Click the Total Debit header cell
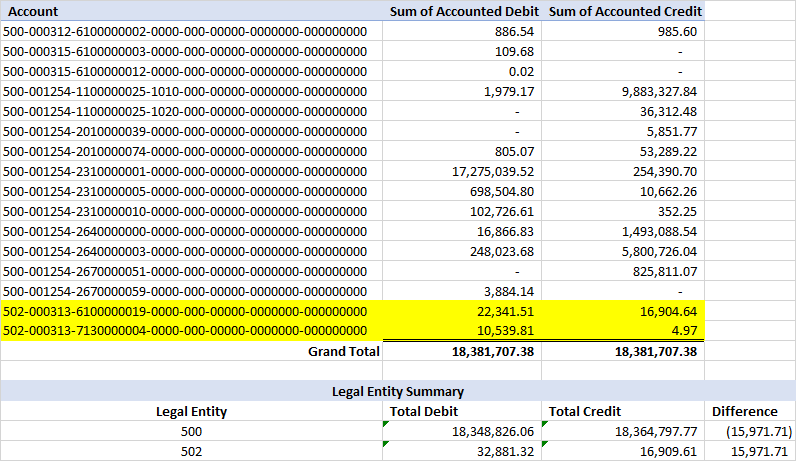Viewport: 796px width, 461px height. pos(462,411)
